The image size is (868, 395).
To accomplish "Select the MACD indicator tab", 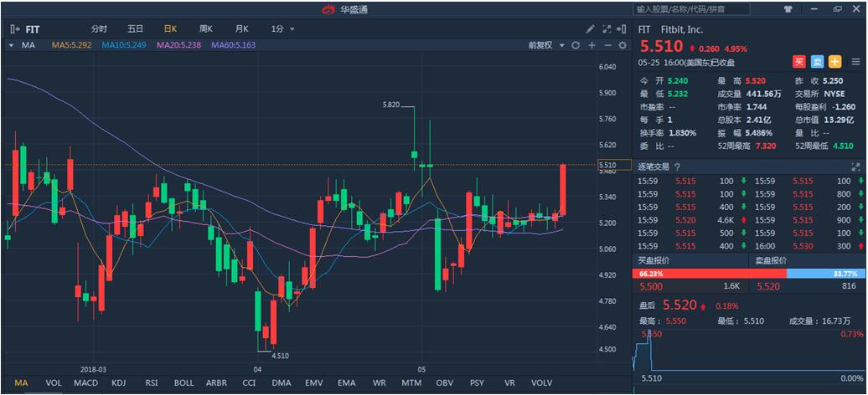I will (85, 382).
